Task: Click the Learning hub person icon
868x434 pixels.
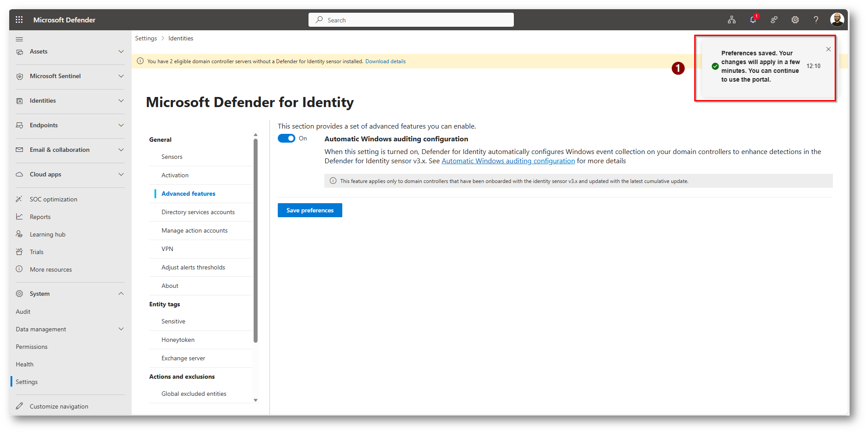Action: tap(19, 234)
